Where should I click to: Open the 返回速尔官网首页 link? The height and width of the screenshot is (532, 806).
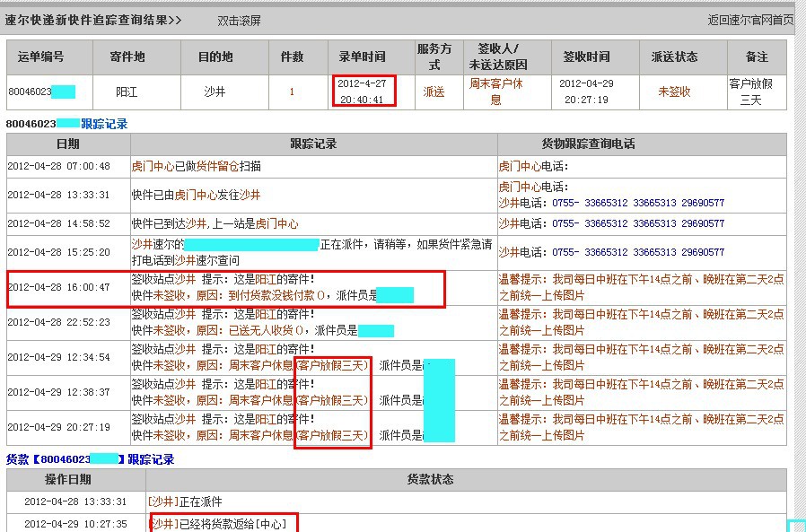pyautogui.click(x=750, y=20)
